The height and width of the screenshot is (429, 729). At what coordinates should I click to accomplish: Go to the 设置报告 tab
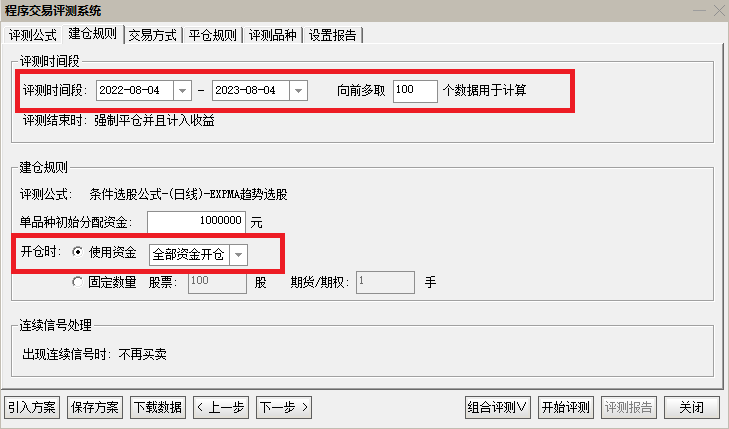coord(333,35)
